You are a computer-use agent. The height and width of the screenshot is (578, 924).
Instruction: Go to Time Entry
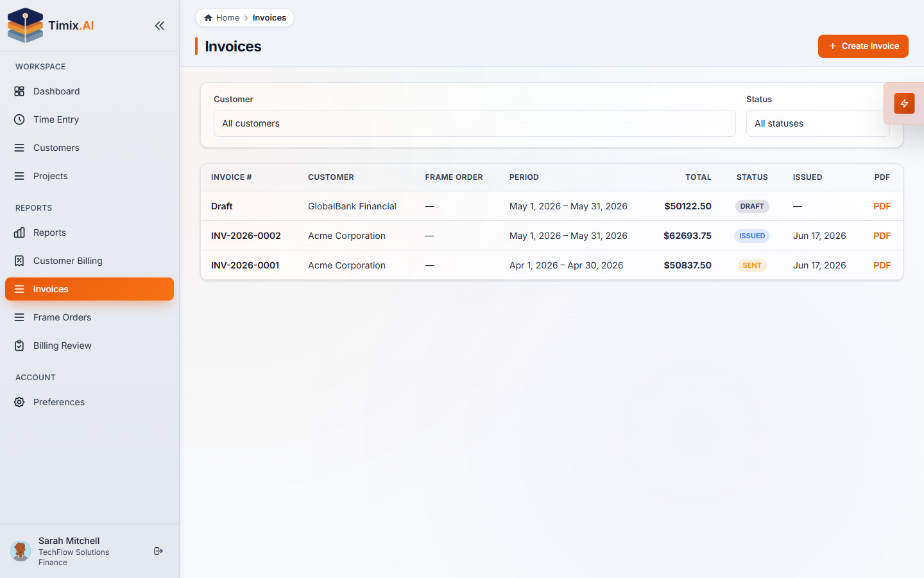click(89, 119)
